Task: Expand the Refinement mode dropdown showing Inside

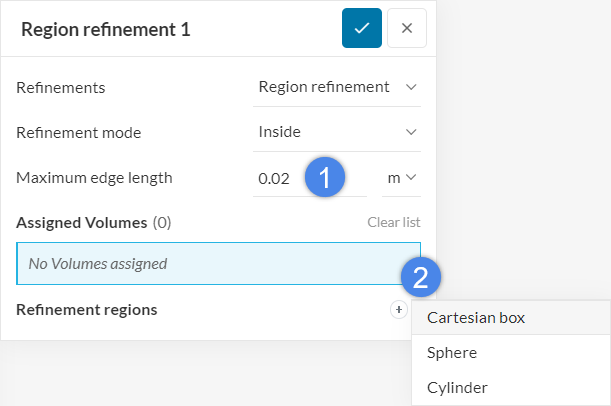Action: tap(337, 132)
